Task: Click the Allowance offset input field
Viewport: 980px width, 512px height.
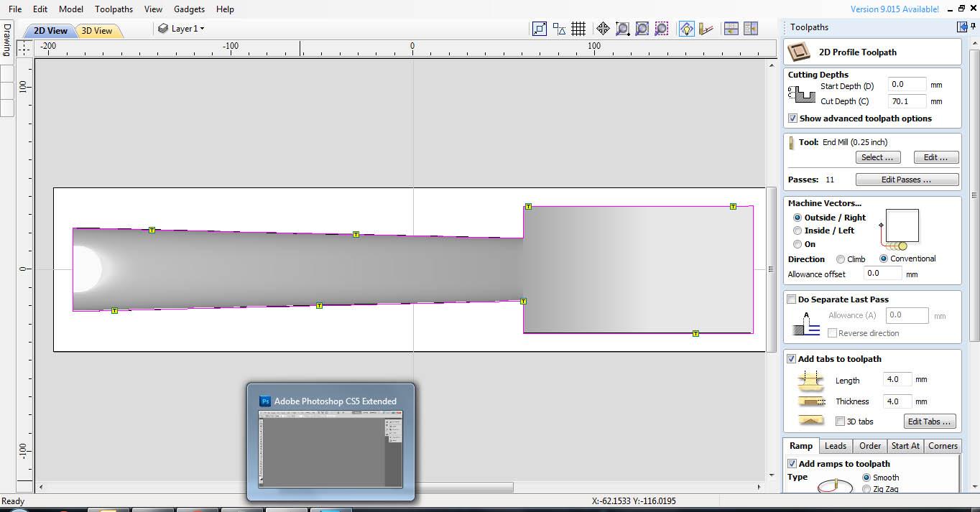Action: pos(882,274)
